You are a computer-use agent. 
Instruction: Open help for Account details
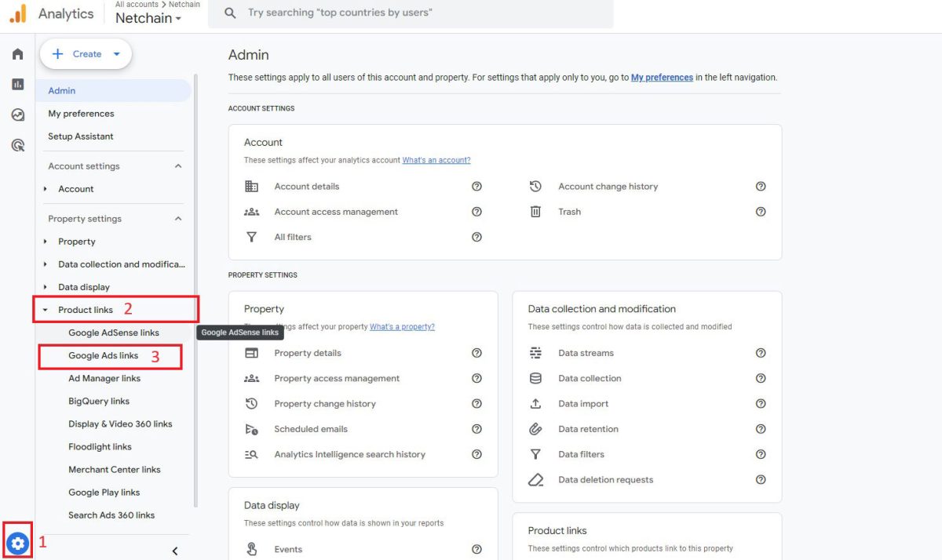click(476, 187)
